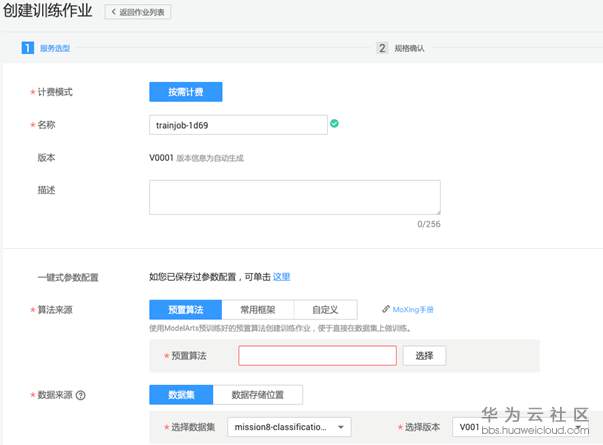Open the V001 version dropdown

click(520, 427)
